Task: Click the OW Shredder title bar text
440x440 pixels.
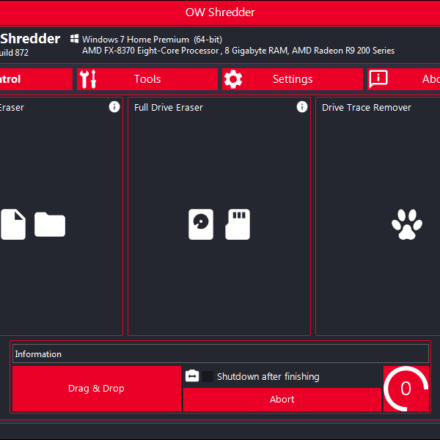Action: pos(220,12)
